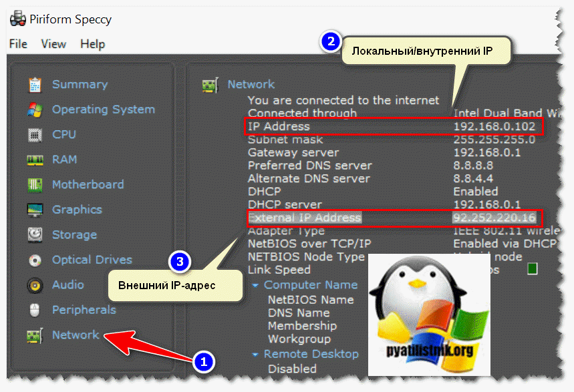The width and height of the screenshot is (574, 392).
Task: Select the External IP Address row
Action: [304, 218]
